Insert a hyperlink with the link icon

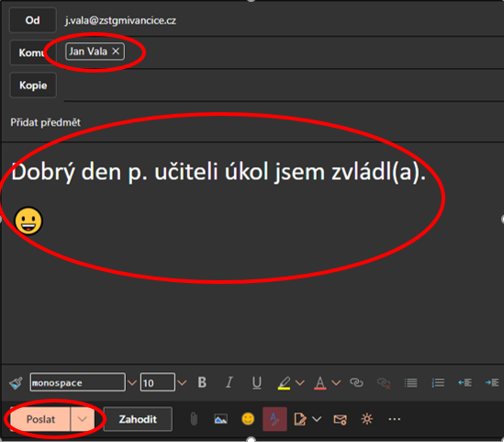click(x=356, y=382)
